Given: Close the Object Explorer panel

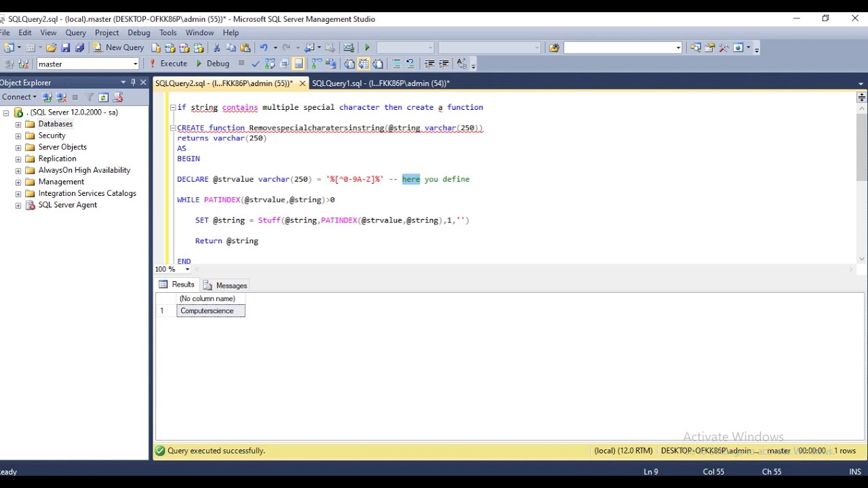Looking at the screenshot, I should pyautogui.click(x=143, y=82).
